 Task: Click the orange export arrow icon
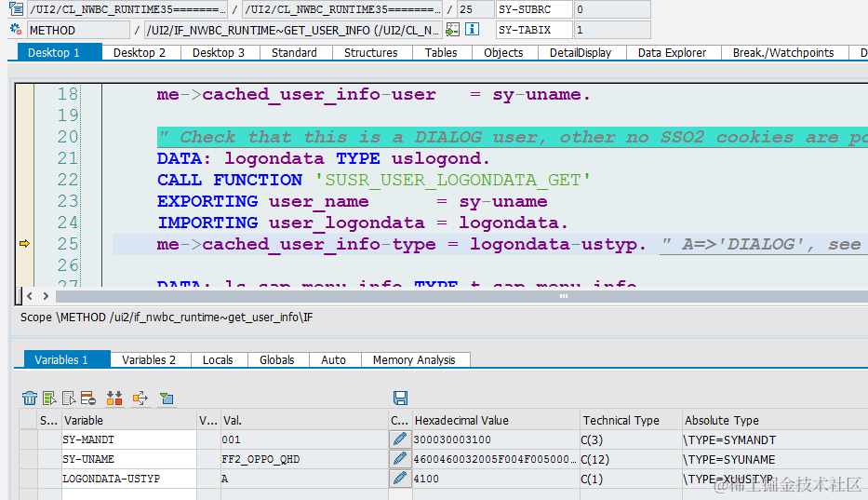pos(140,398)
